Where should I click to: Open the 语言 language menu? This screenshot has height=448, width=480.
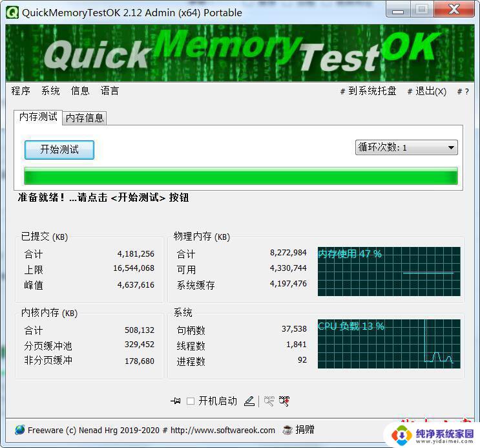pyautogui.click(x=110, y=91)
